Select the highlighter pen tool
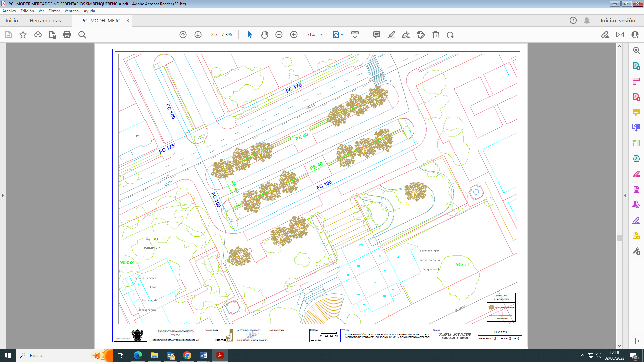This screenshot has width=644, height=362. click(x=391, y=35)
